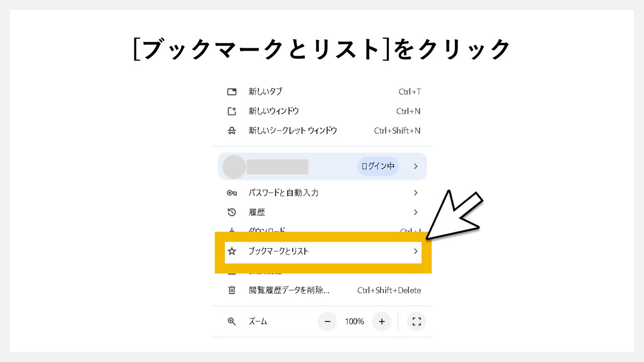Click the incognito (secret window) icon

click(x=231, y=130)
